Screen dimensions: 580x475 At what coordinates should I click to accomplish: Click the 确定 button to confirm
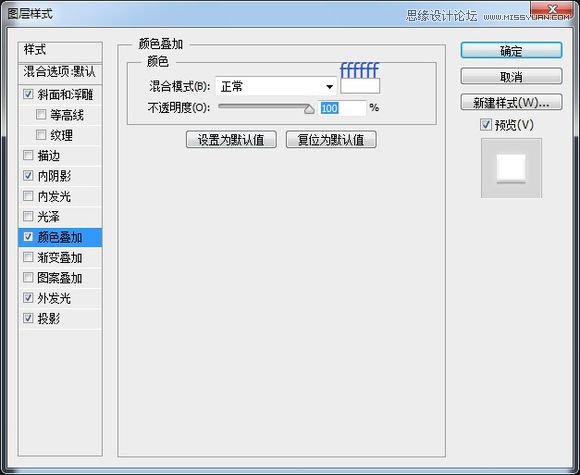pos(511,50)
